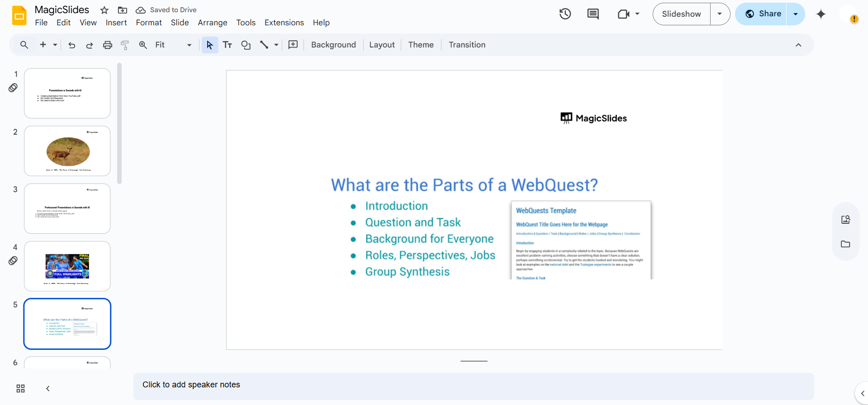Open the Transition panel

click(x=467, y=45)
